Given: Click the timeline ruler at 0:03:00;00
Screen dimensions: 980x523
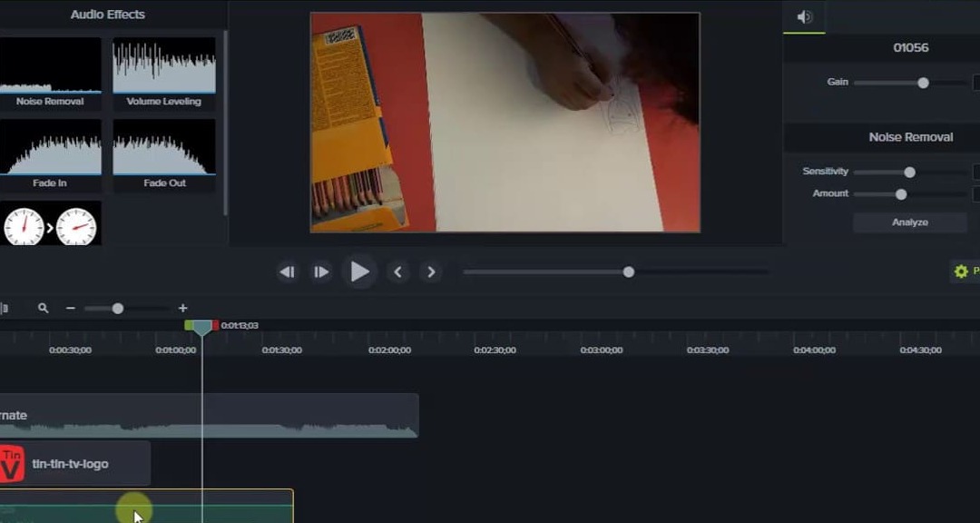Looking at the screenshot, I should pyautogui.click(x=602, y=350).
